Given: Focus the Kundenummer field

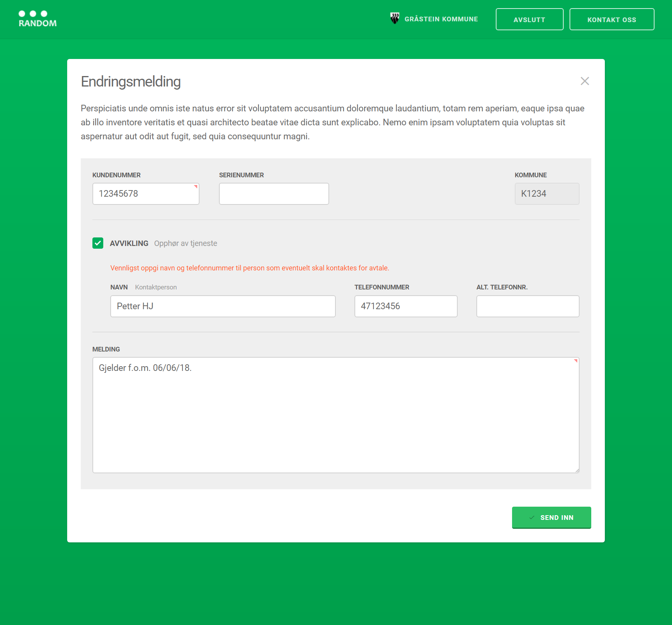Looking at the screenshot, I should [x=146, y=194].
